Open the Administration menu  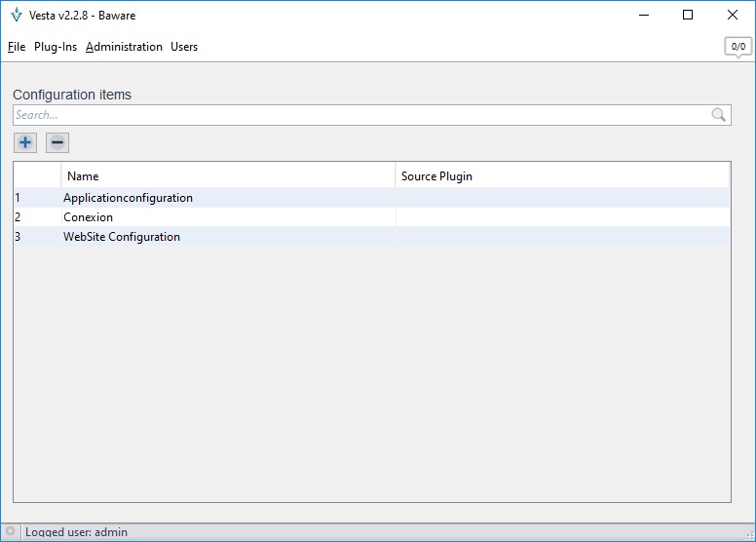click(124, 47)
